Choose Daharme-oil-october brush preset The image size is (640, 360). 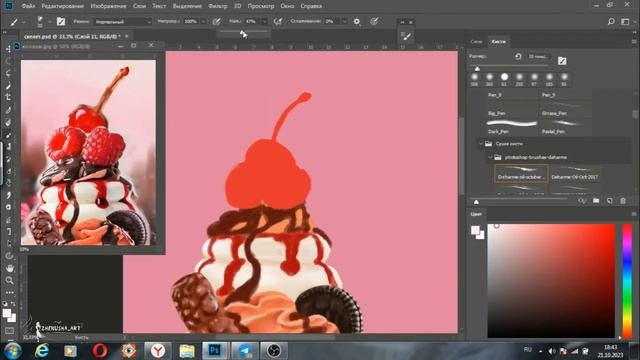pos(521,173)
